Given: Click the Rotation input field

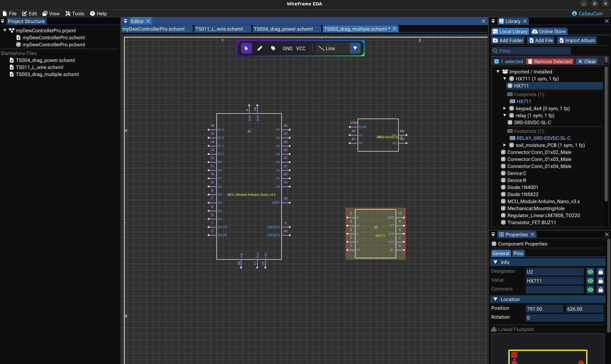Looking at the screenshot, I should 565,318.
